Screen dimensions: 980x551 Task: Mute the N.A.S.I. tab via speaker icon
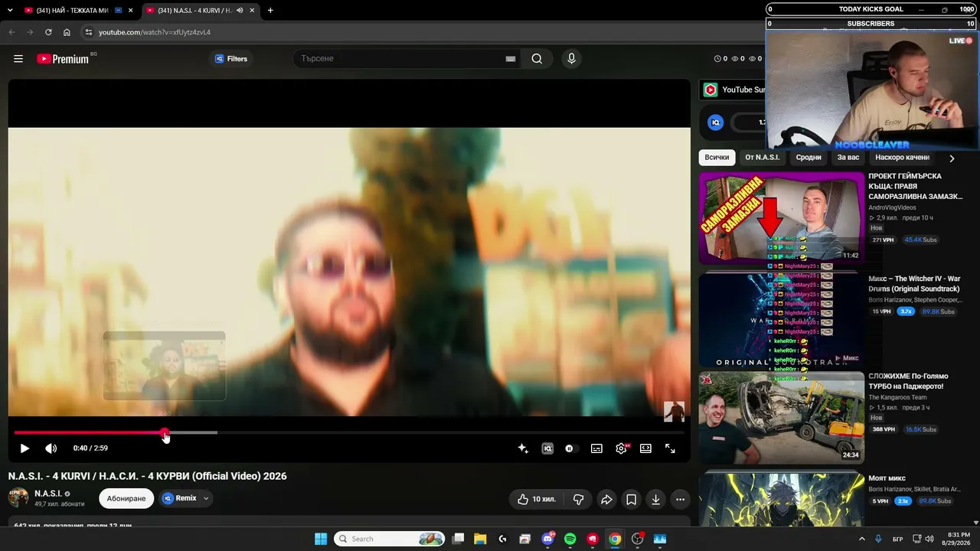point(240,11)
